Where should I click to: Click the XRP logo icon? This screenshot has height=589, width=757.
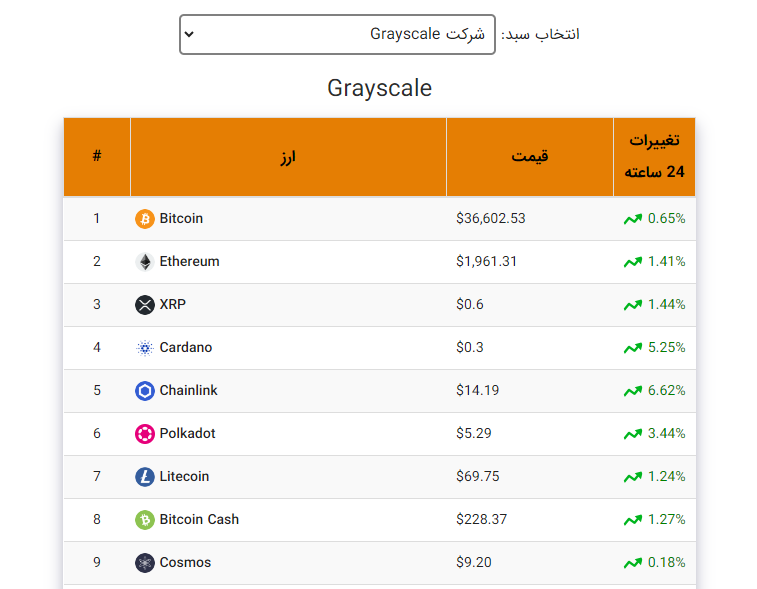[144, 305]
